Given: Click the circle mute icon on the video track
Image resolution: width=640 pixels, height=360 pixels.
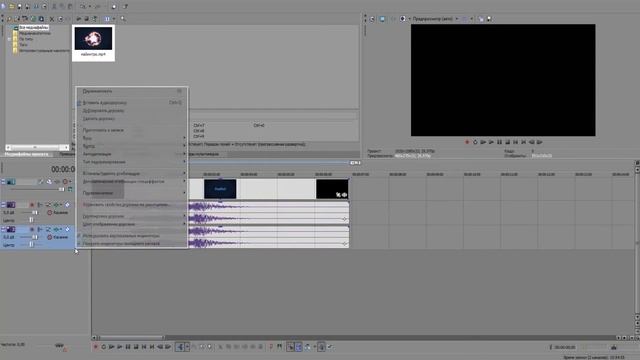Looking at the screenshot, I should (x=65, y=182).
